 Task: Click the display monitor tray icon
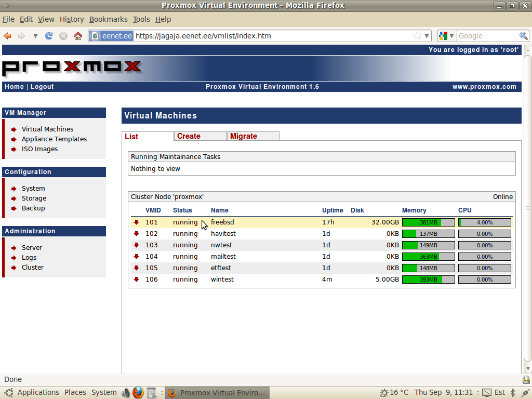click(x=486, y=393)
